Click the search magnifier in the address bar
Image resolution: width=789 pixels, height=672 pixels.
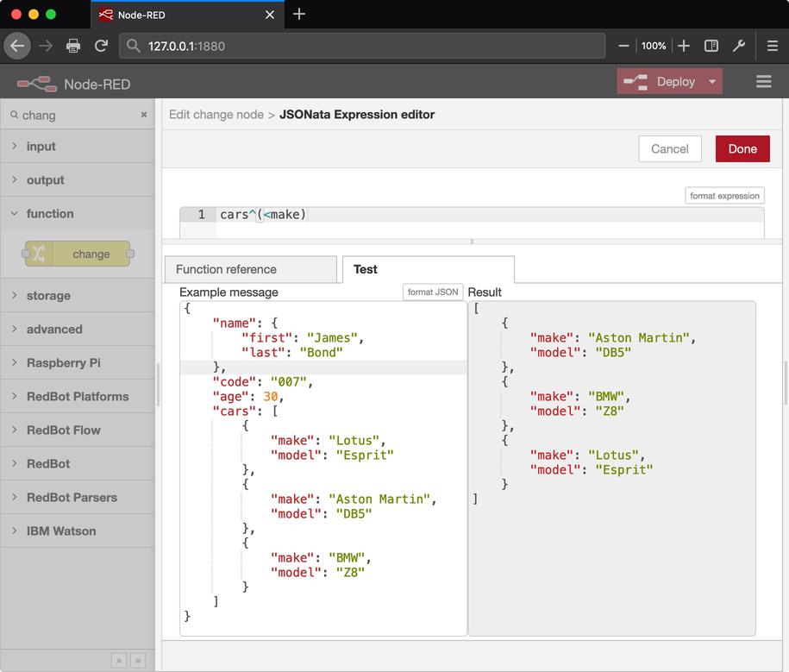(x=133, y=46)
